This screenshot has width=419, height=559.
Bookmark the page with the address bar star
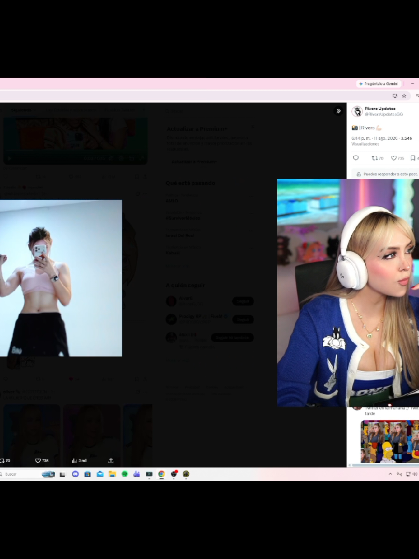click(x=404, y=96)
